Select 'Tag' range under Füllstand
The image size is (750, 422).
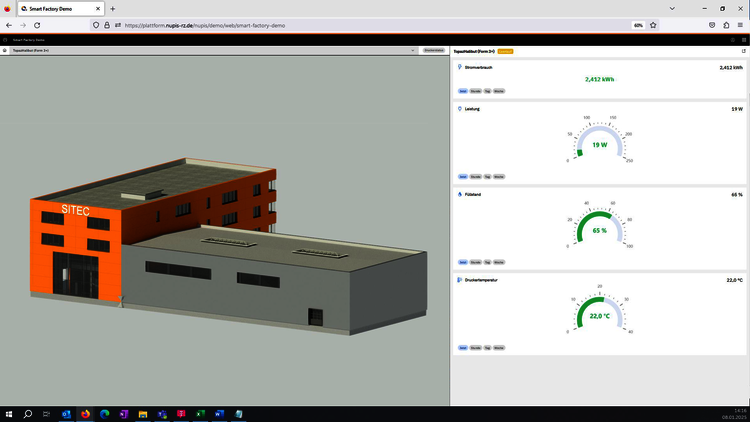(x=487, y=262)
